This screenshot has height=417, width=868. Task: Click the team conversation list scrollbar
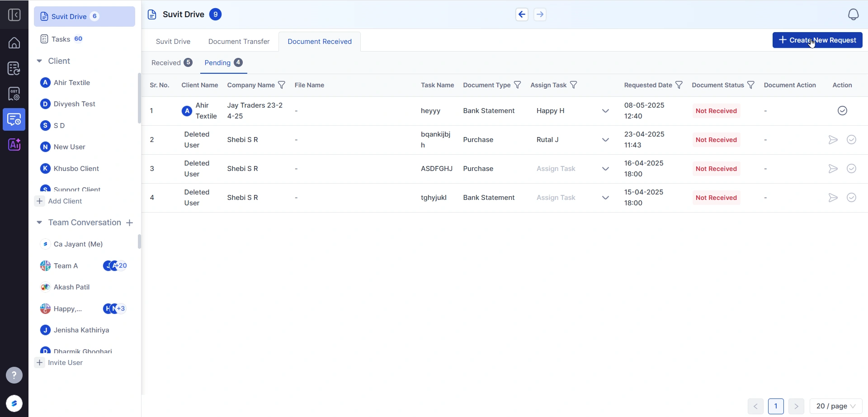[x=139, y=242]
